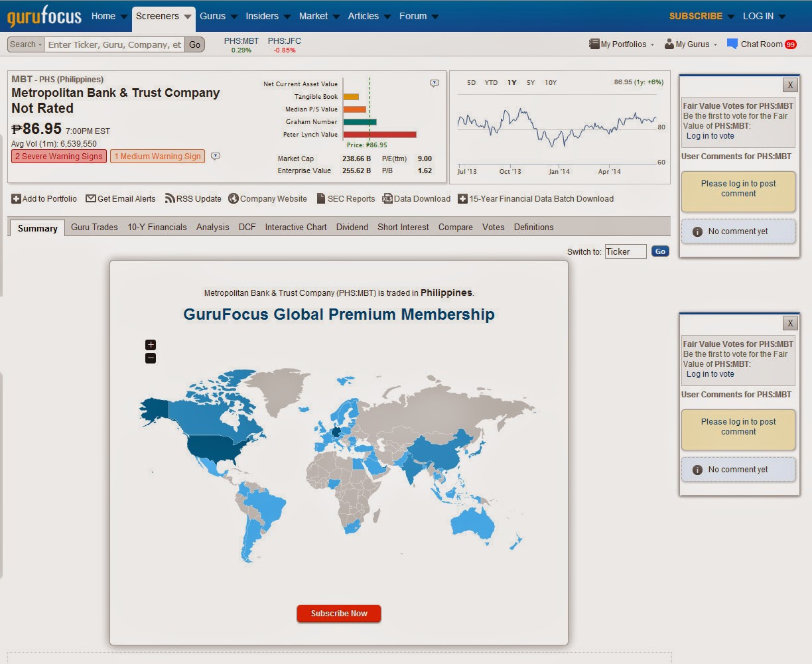This screenshot has width=812, height=664.
Task: Click the Add to Portfolio plus icon
Action: [x=16, y=198]
